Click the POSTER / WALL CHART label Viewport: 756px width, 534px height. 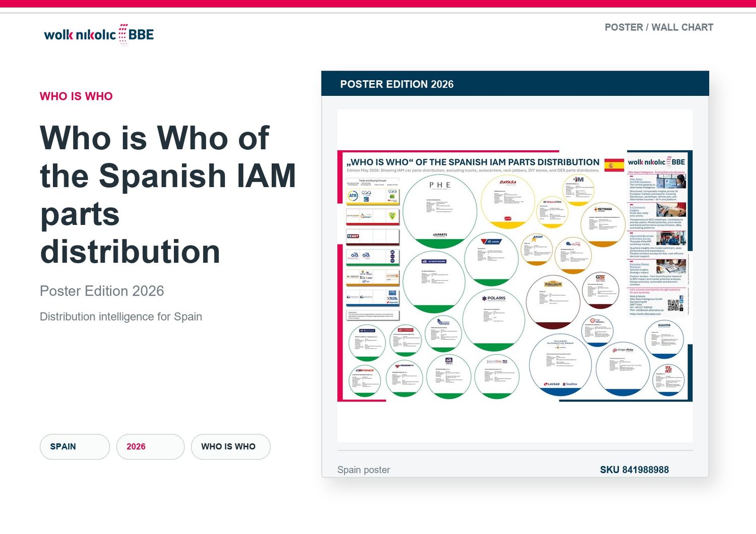[659, 27]
